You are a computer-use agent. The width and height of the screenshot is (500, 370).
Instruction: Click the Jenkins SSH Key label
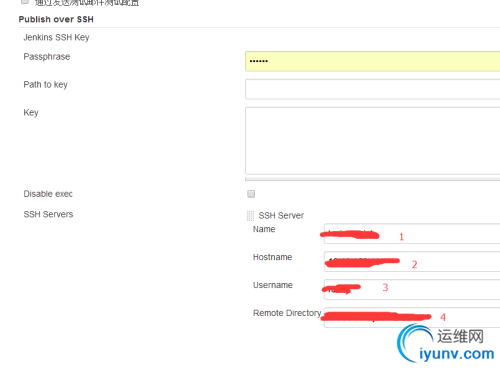pos(56,37)
